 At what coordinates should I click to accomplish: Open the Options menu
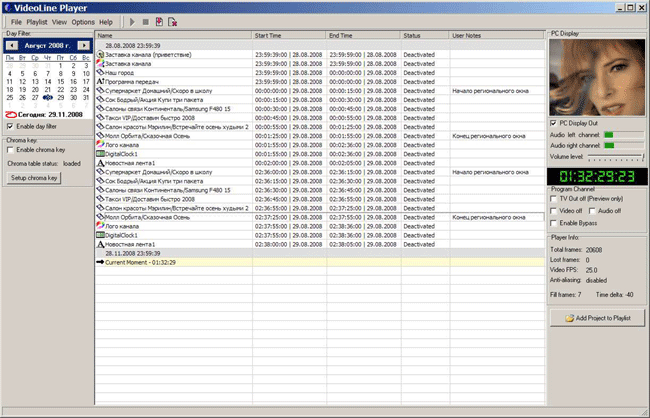(x=83, y=22)
